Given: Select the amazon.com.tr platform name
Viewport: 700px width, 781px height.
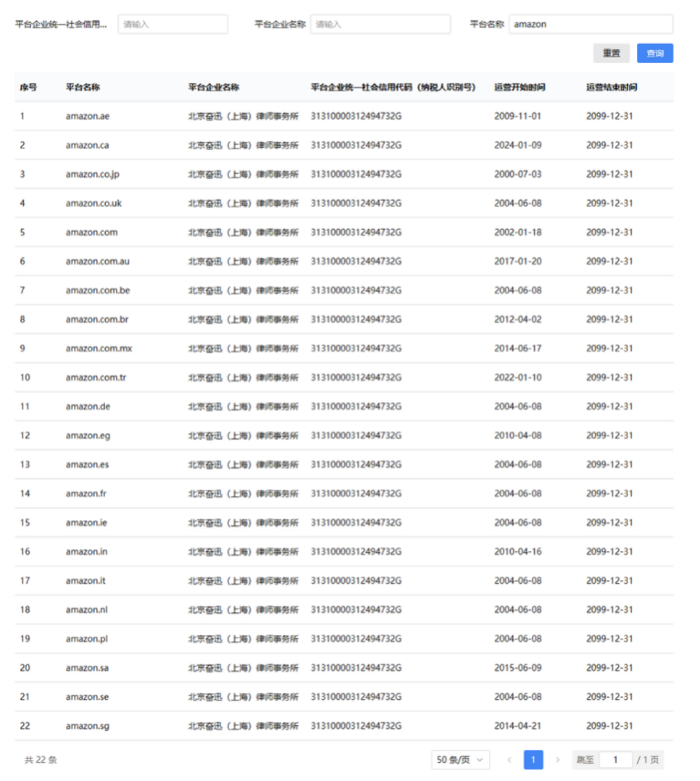Looking at the screenshot, I should pos(96,377).
